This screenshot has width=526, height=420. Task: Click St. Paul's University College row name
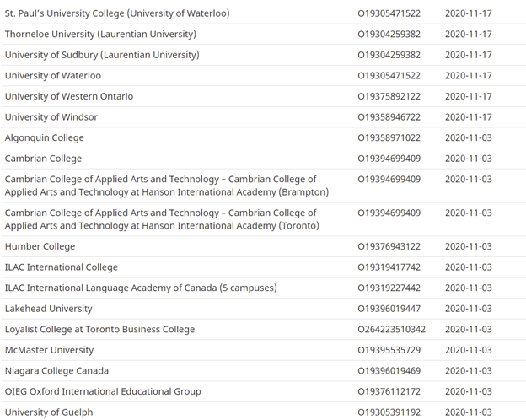coord(116,13)
